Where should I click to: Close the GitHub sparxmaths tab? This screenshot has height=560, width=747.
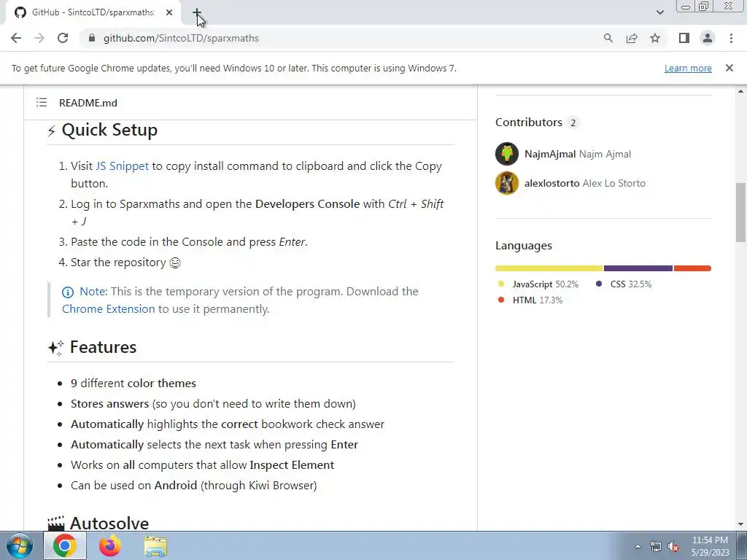point(169,13)
